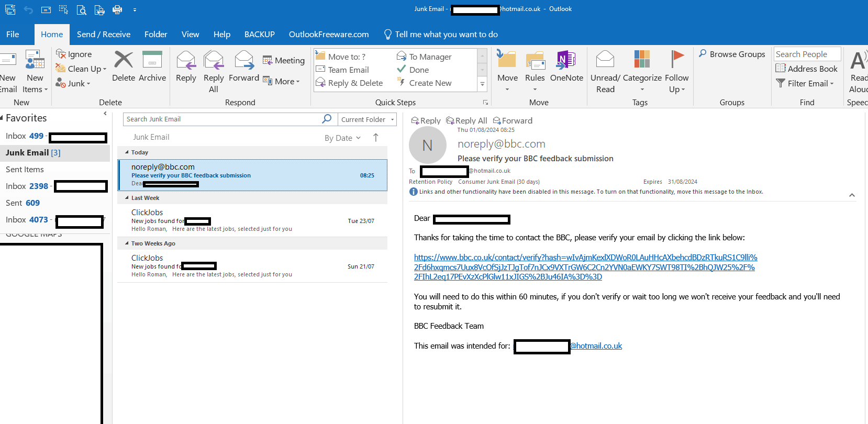Click the Done quick step
Screen dimensions: 868x424
pos(413,70)
